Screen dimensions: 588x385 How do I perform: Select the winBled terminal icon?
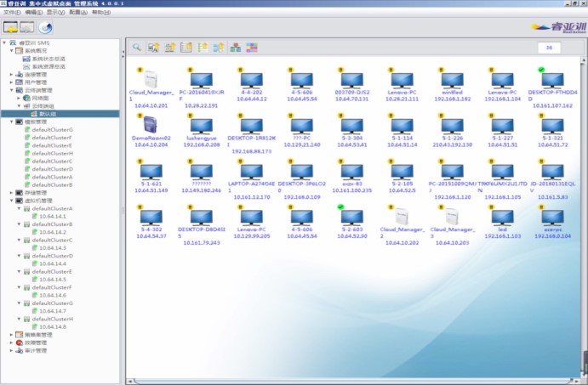452,80
